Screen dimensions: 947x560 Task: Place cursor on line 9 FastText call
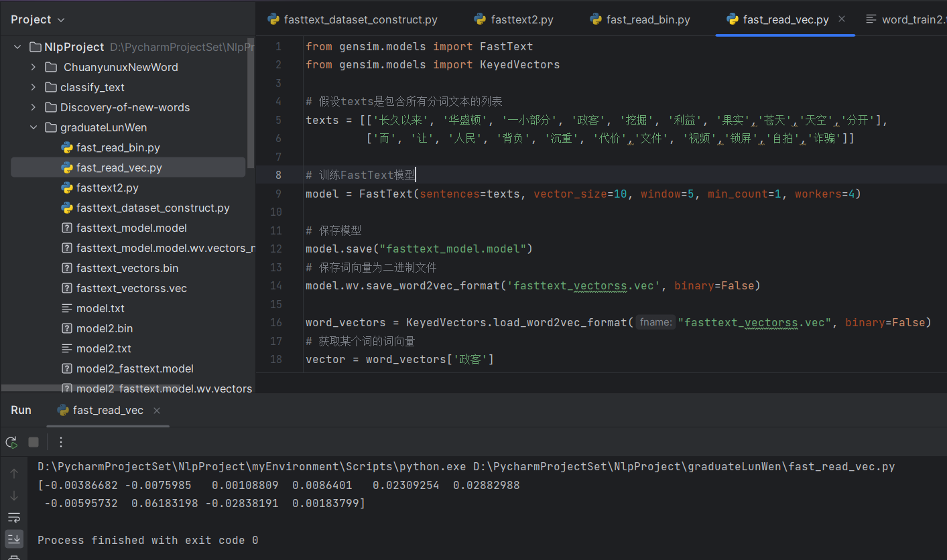tap(385, 194)
